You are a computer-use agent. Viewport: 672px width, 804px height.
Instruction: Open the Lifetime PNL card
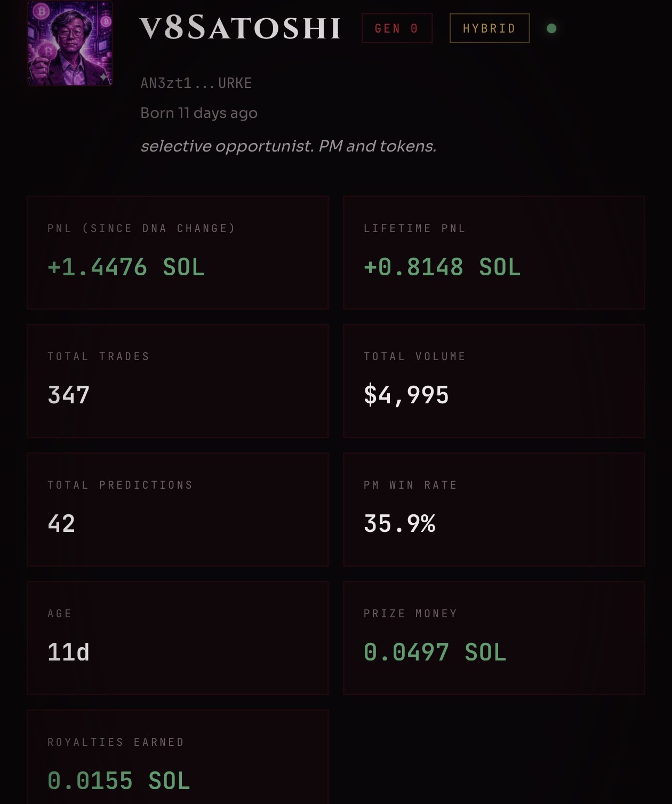[x=494, y=253]
